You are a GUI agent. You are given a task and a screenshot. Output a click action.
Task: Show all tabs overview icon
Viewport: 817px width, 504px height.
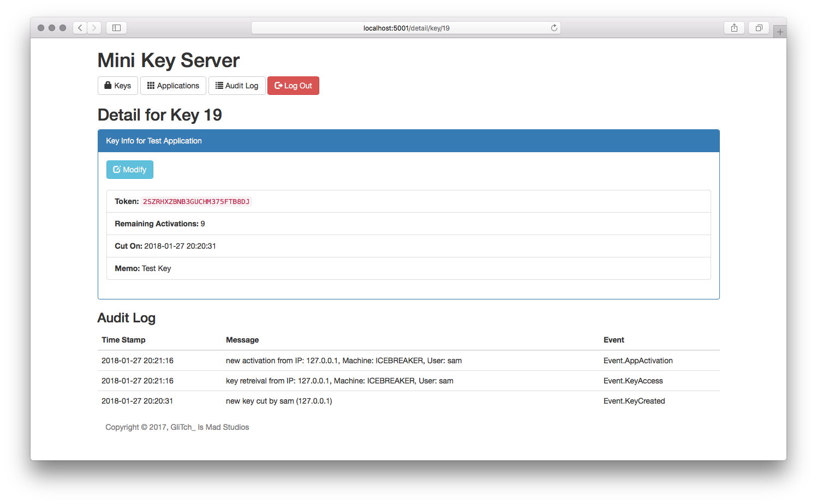click(759, 28)
